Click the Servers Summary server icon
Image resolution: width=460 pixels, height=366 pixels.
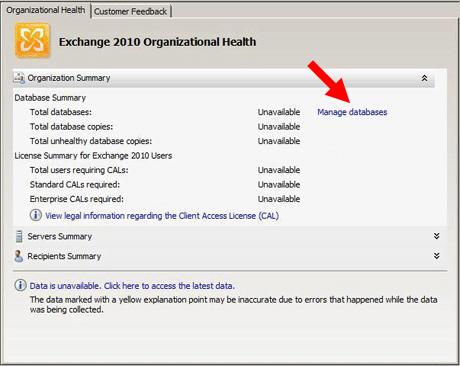click(x=19, y=236)
